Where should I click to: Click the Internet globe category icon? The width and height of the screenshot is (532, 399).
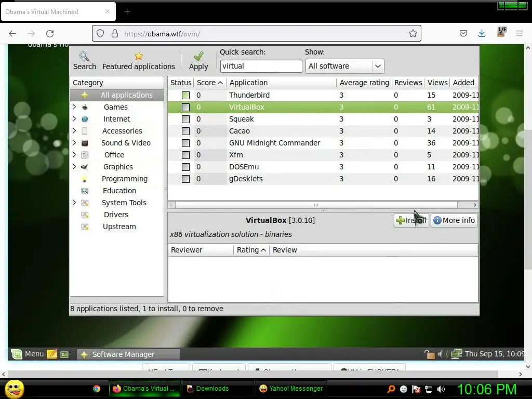[85, 119]
